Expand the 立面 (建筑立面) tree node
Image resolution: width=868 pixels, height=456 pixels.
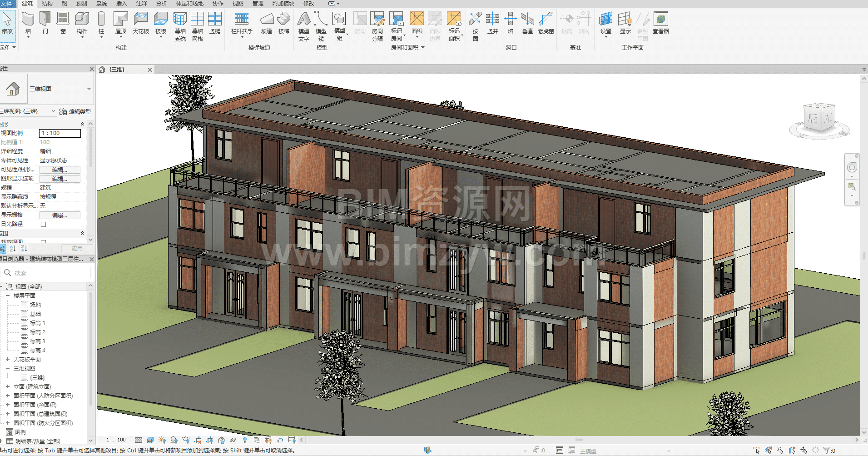pos(8,387)
